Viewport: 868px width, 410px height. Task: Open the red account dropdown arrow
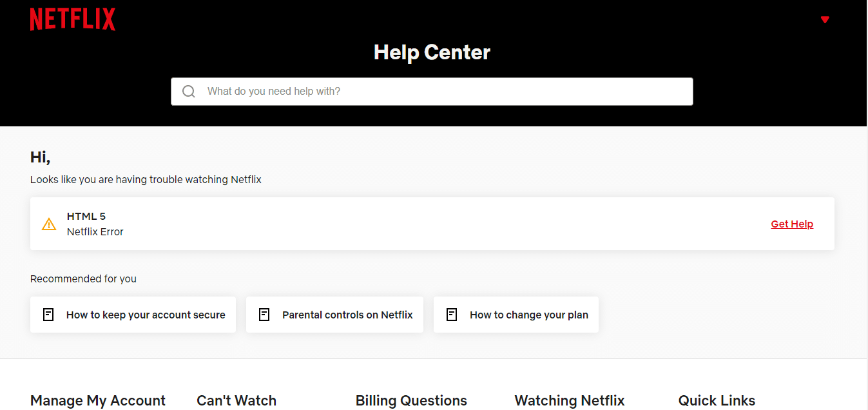click(825, 20)
